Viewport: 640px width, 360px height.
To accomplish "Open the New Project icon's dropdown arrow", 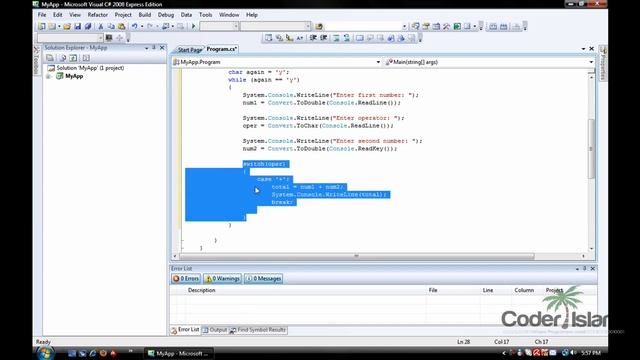I will tap(59, 27).
